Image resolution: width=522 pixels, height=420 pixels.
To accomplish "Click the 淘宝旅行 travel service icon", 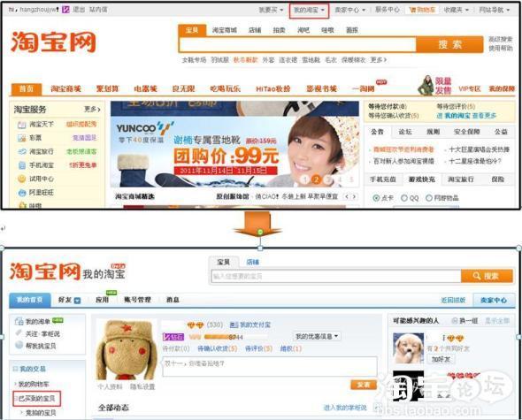I will click(21, 152).
